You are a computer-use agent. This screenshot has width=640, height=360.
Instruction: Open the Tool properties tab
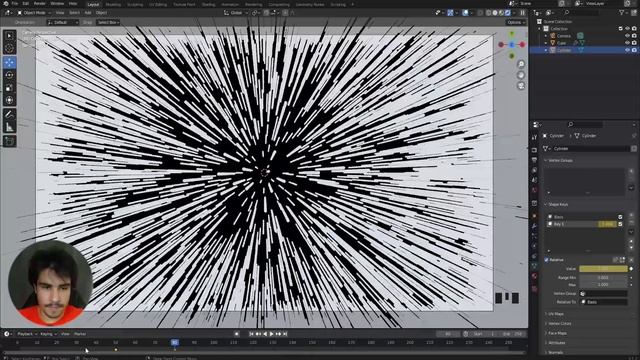tap(534, 138)
